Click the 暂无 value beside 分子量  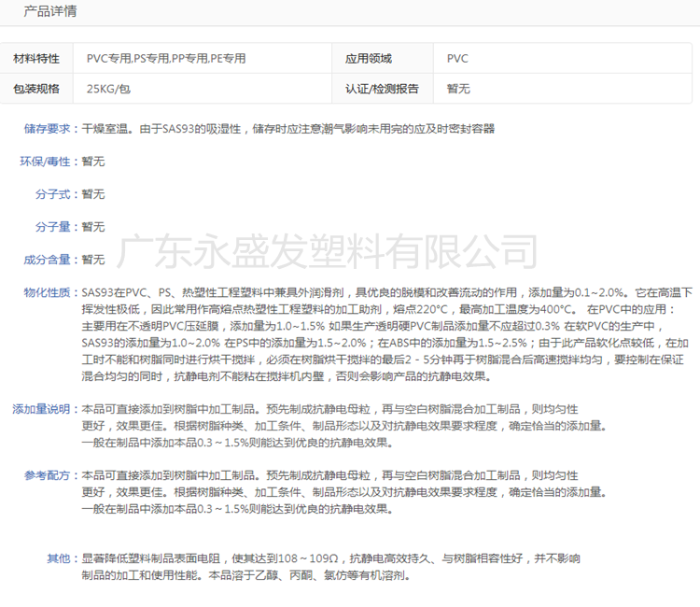(x=93, y=227)
